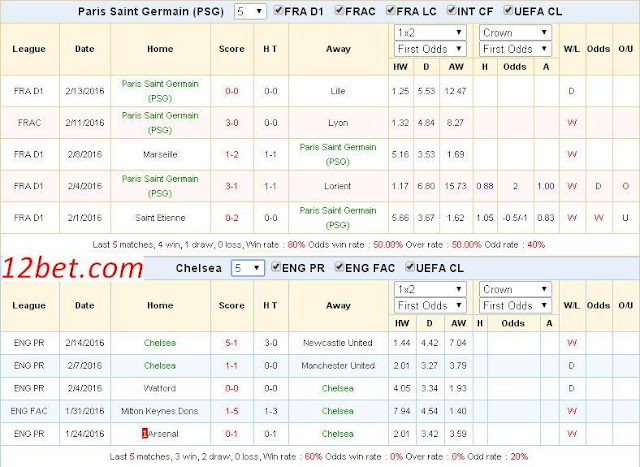The image size is (640, 467).
Task: Click the O over/under result in Lorient row
Action: coord(625,186)
